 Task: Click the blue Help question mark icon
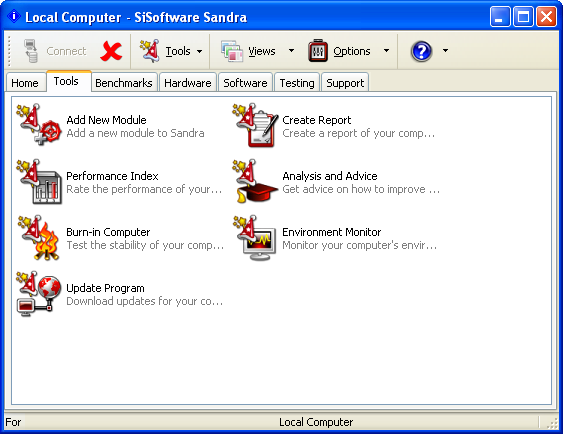pos(421,51)
